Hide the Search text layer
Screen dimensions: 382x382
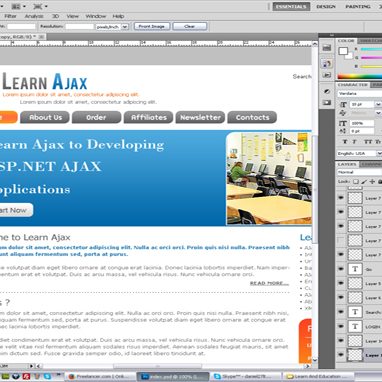tap(341, 312)
